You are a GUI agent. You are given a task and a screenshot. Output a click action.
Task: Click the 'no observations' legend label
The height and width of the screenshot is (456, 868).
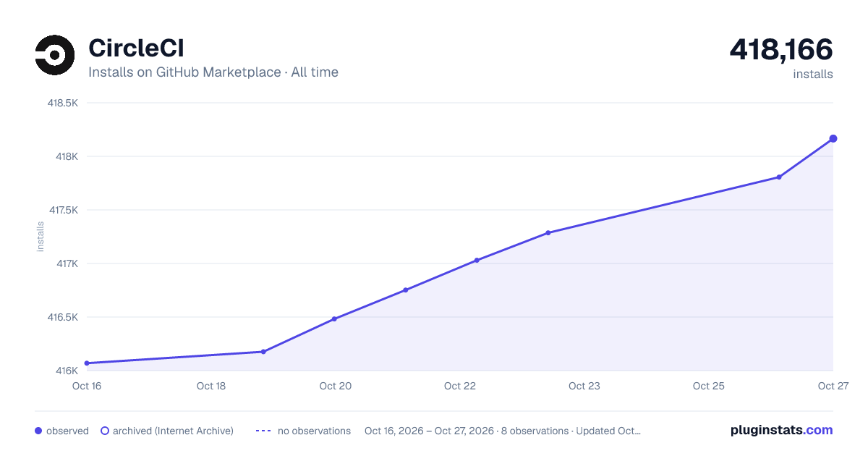314,431
